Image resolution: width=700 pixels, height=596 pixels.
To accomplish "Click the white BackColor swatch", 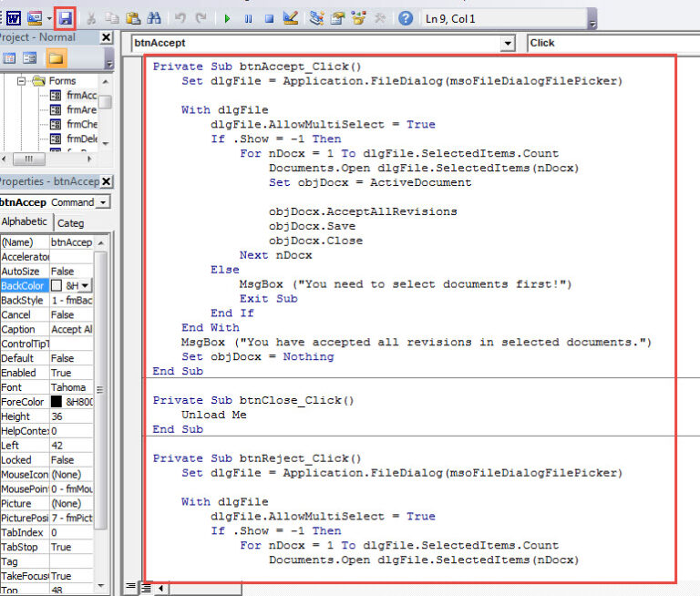I will coord(57,286).
